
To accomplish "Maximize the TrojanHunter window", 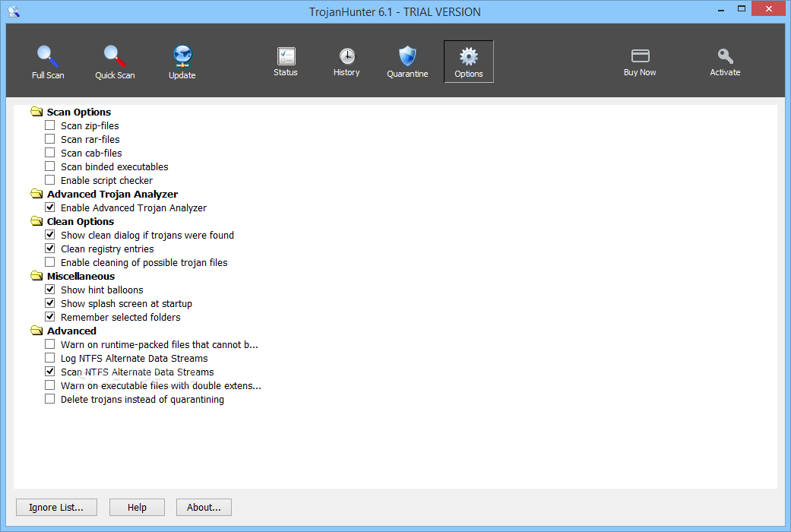I will [742, 9].
